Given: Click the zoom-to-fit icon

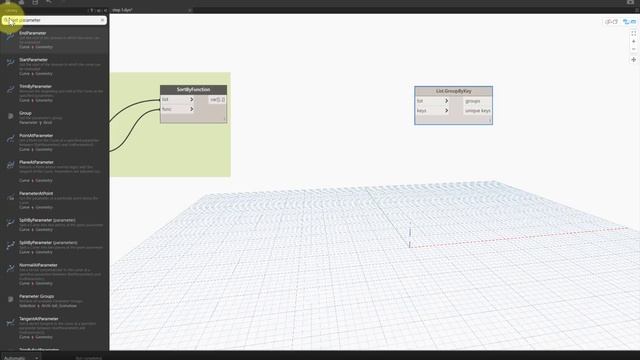Looking at the screenshot, I should pos(633,33).
